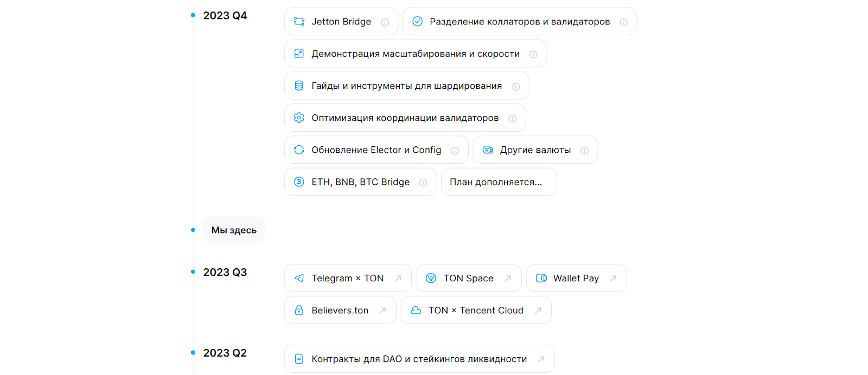
Task: Click external arrow on Telegram × TON
Action: (x=398, y=278)
